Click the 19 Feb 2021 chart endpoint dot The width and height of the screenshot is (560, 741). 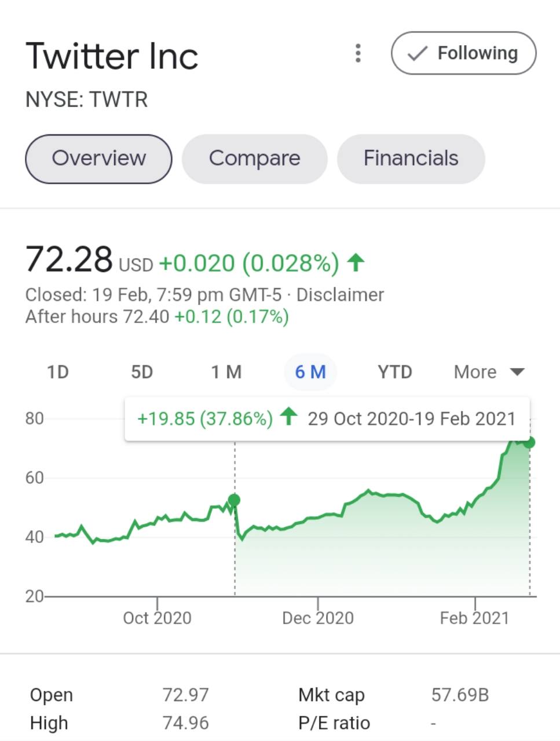click(529, 442)
